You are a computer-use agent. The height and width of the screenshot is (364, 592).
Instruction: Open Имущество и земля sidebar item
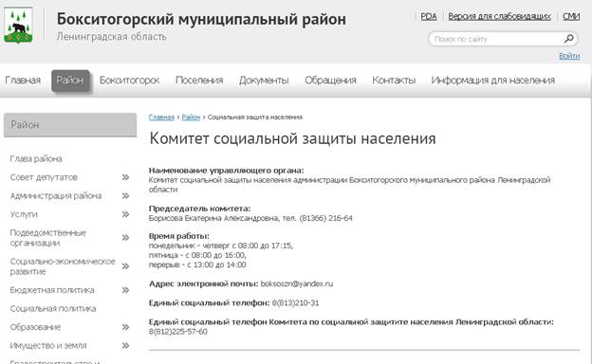point(48,346)
